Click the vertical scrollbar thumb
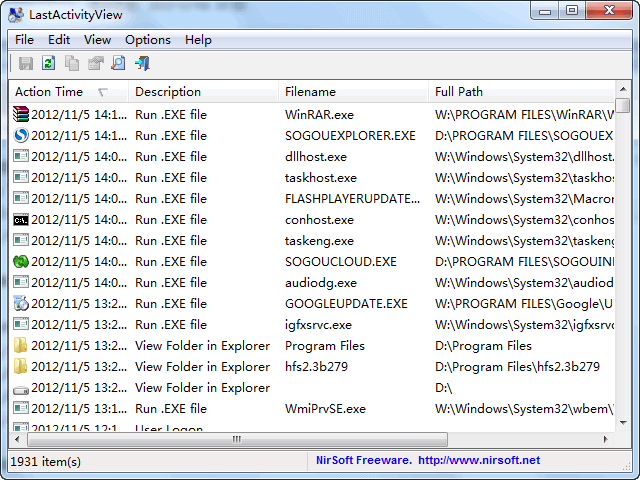The height and width of the screenshot is (480, 640). 623,104
